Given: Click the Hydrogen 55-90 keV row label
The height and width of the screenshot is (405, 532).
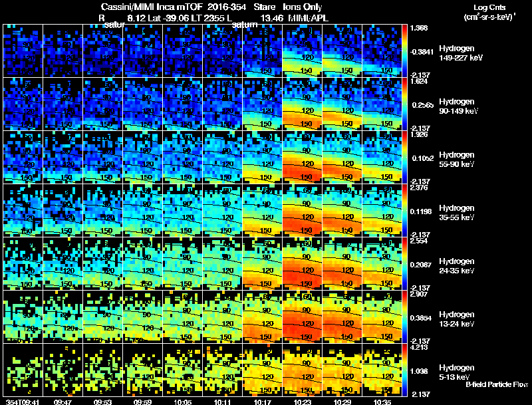Looking at the screenshot, I should [x=456, y=160].
